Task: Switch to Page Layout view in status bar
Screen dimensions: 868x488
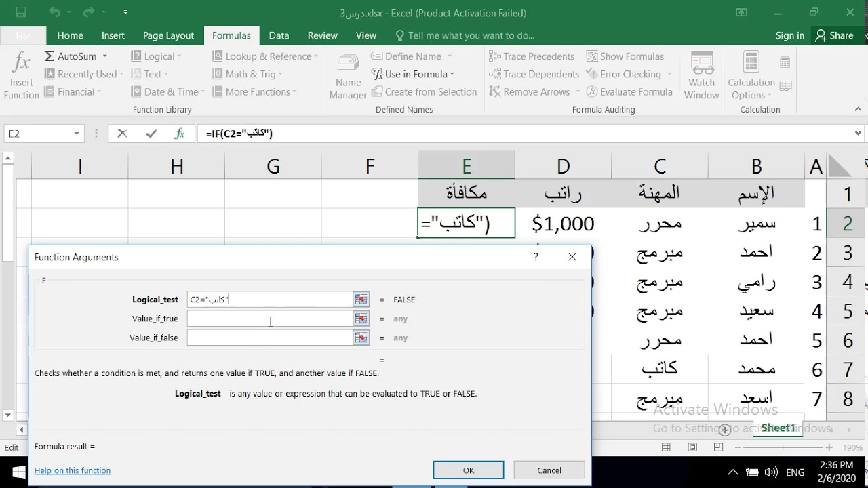Action: 692,447
